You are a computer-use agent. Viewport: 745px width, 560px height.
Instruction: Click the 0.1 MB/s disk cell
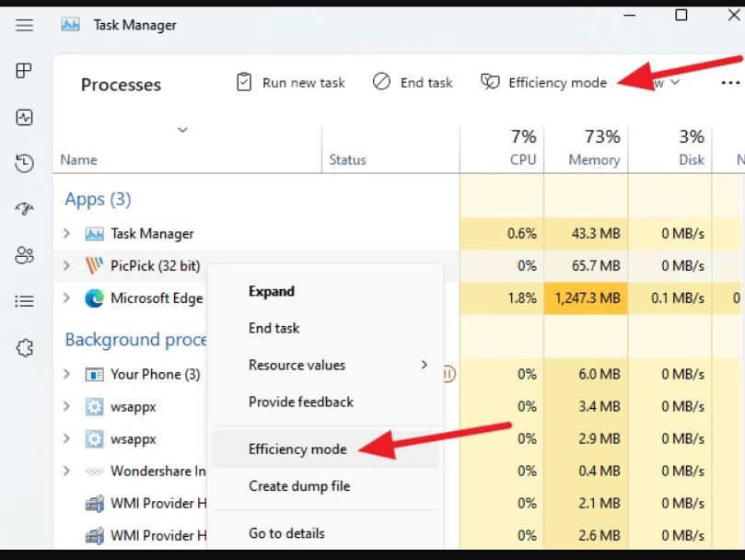coord(669,298)
